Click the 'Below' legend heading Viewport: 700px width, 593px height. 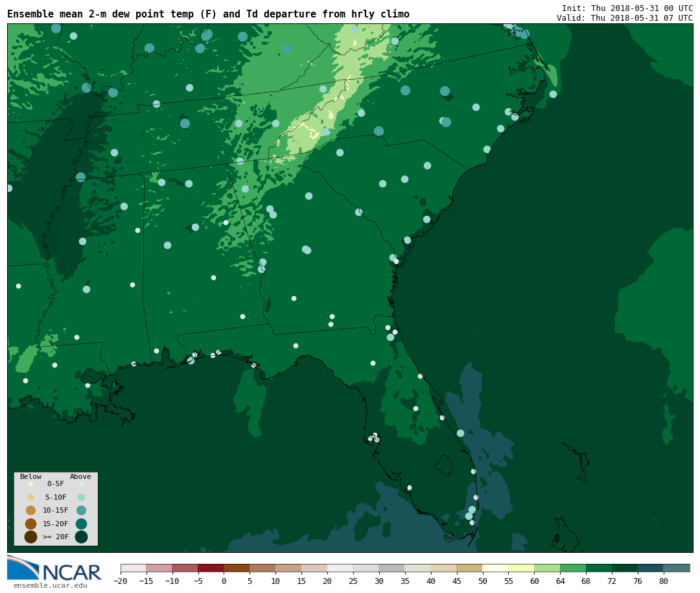click(31, 476)
